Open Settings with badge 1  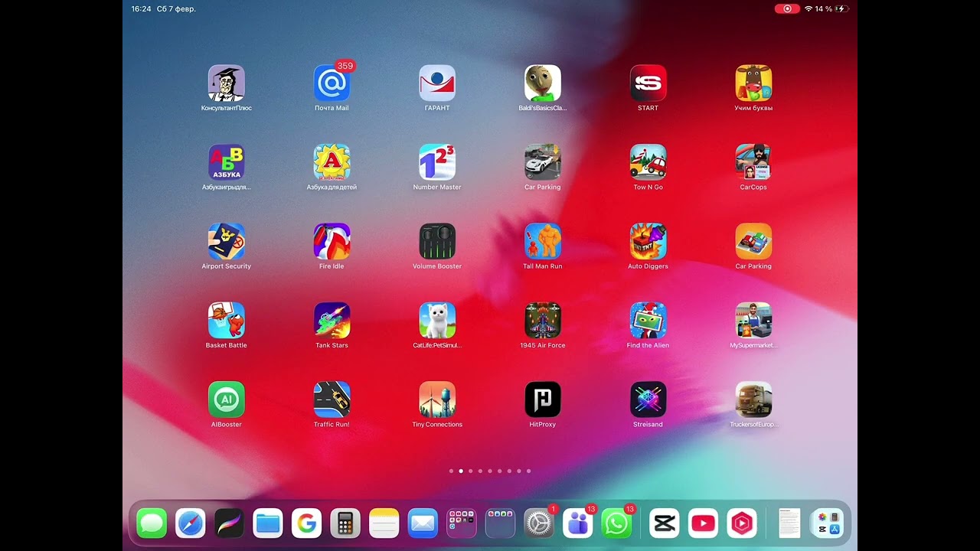(x=539, y=523)
